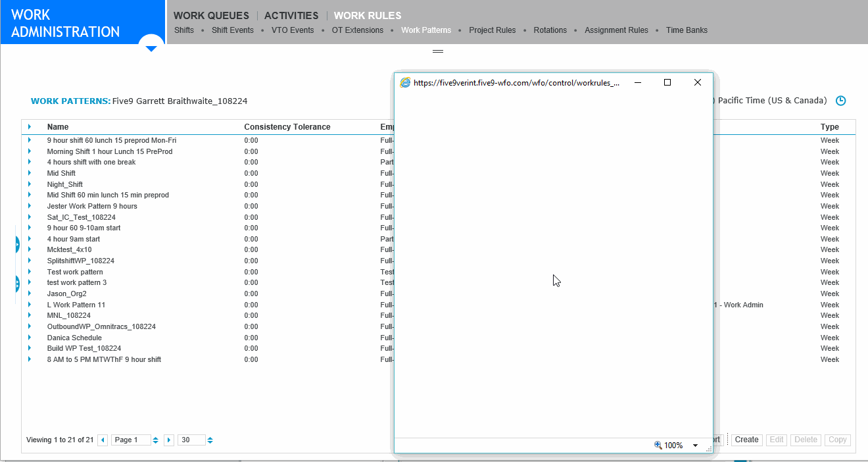This screenshot has width=868, height=462.
Task: Expand the 9 hour shift 60 lunch row
Action: coord(30,140)
